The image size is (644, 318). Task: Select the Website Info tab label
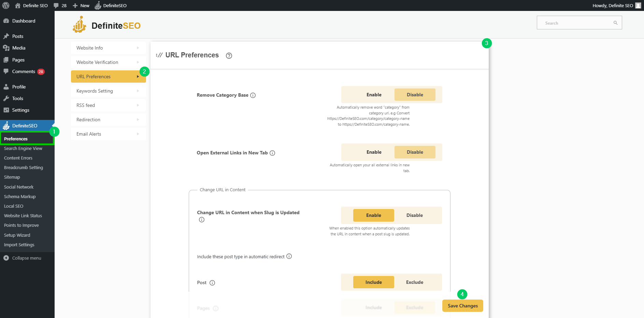89,48
